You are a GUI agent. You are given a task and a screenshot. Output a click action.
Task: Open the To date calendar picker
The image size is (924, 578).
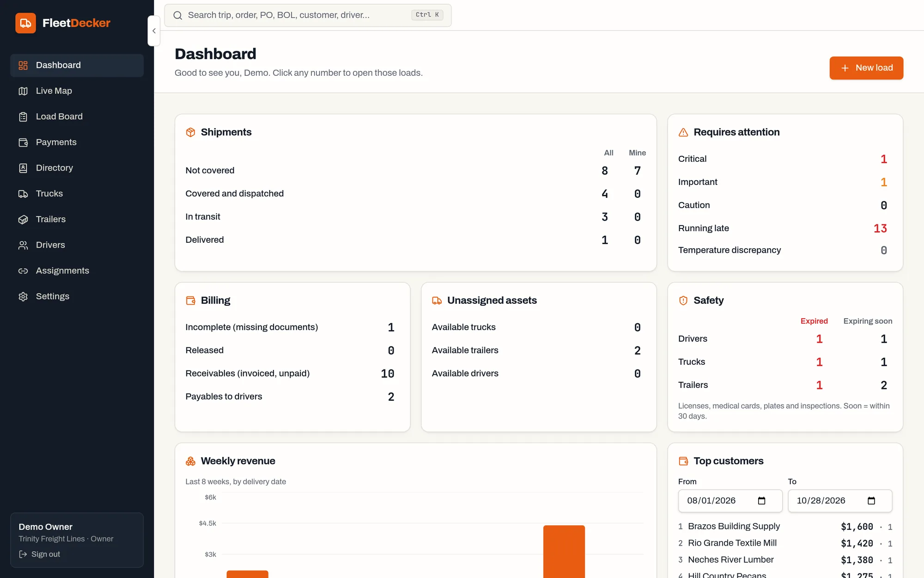pos(871,501)
